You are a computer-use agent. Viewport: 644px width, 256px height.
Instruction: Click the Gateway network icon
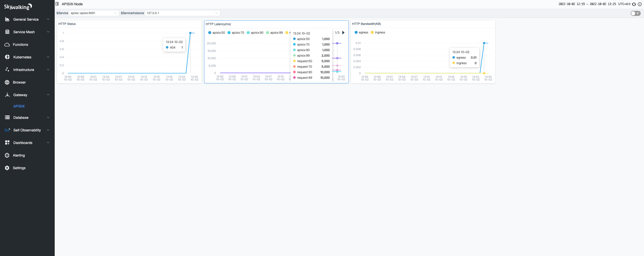[x=7, y=95]
